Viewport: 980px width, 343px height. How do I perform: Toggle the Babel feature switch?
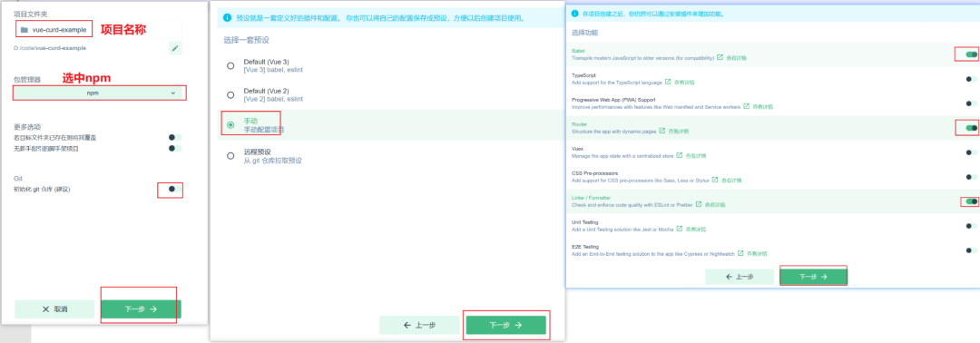pos(971,55)
